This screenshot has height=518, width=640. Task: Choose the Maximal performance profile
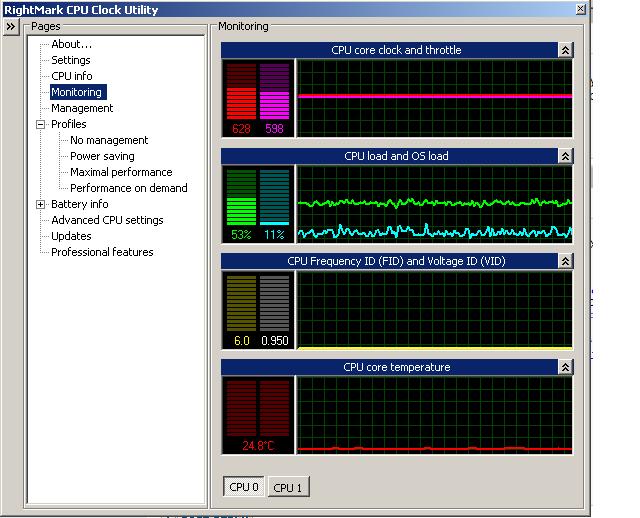pos(121,172)
